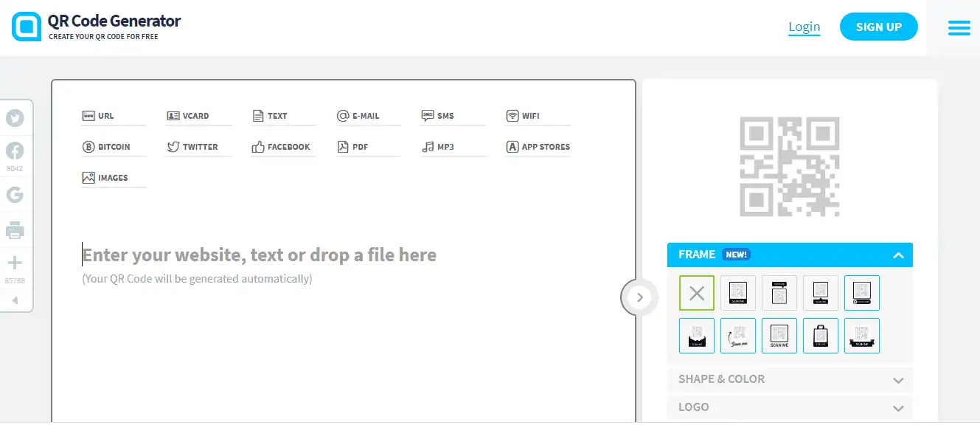Collapse the social share sidebar arrow
980x425 pixels.
pos(15,300)
